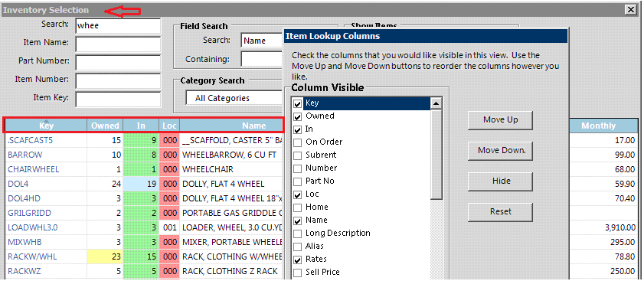The height and width of the screenshot is (281, 644).
Task: Click the yellow Owned value 23
Action: coord(105,256)
